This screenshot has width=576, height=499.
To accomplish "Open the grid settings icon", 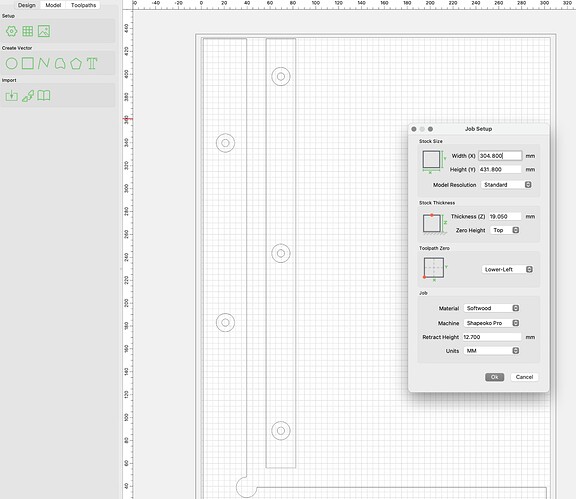I will 28,31.
